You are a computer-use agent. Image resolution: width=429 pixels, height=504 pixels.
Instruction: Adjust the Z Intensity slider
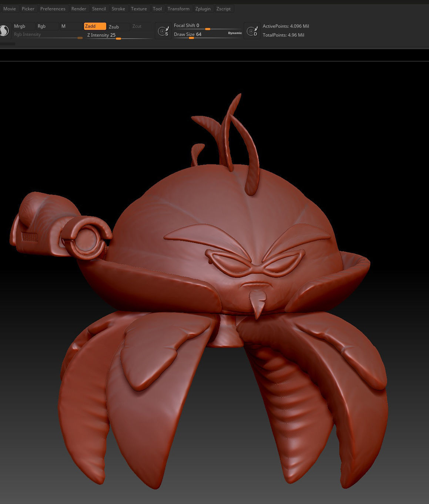coord(119,35)
